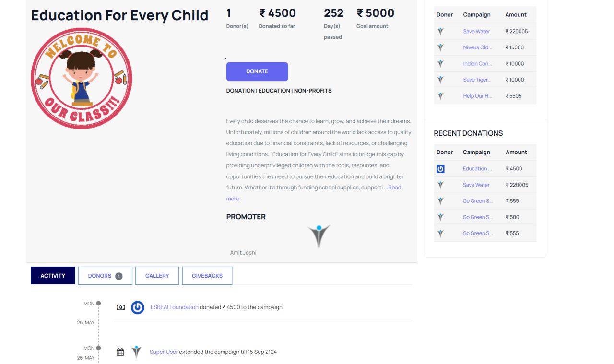Open the Gallery tab
Screen dimensions: 614x364
(157, 276)
